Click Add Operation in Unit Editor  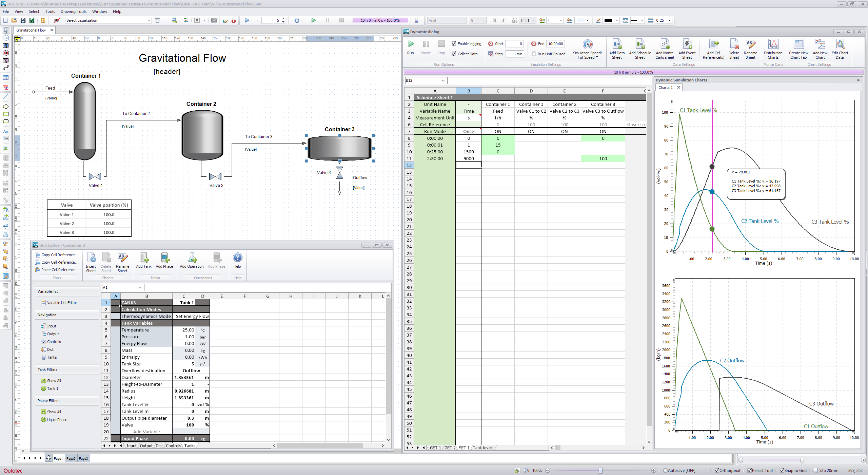[192, 260]
